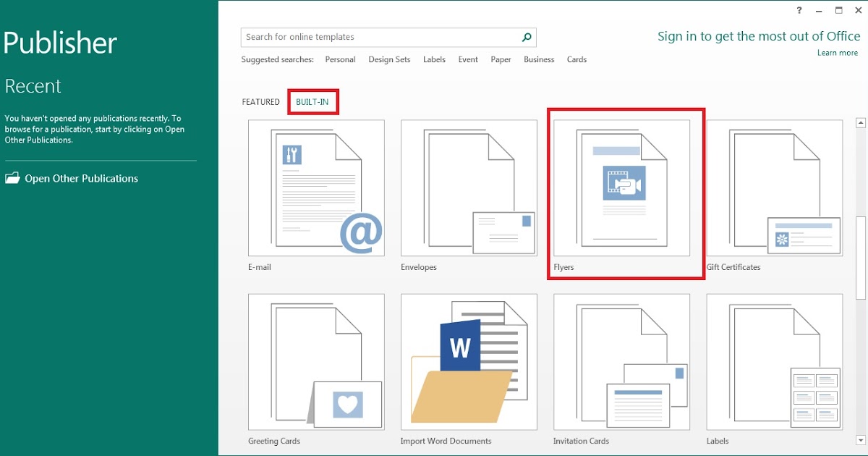Viewport: 868px width, 456px height.
Task: Select the Labels suggested search link
Action: tap(434, 59)
